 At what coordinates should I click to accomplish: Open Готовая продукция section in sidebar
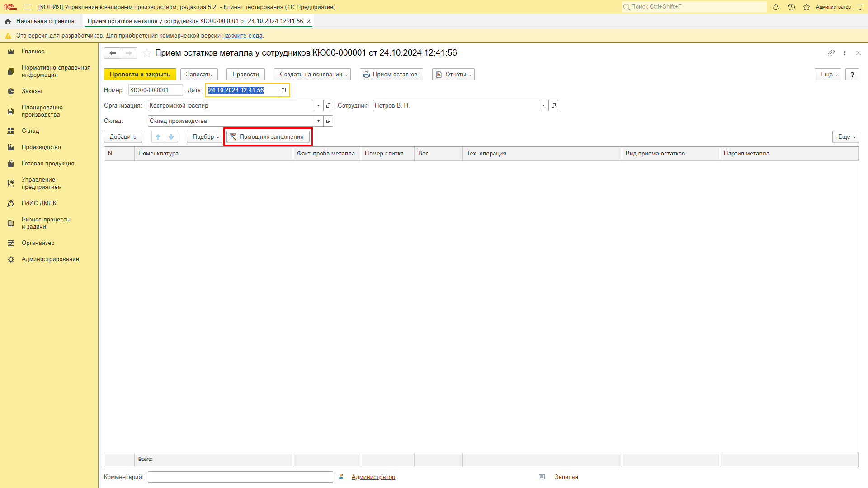tap(48, 164)
